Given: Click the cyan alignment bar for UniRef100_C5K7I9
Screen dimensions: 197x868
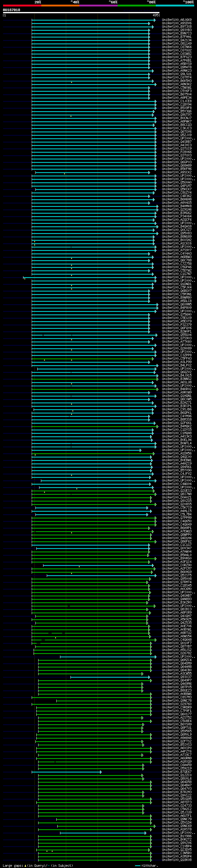Looking at the screenshot, I should 92,508.
